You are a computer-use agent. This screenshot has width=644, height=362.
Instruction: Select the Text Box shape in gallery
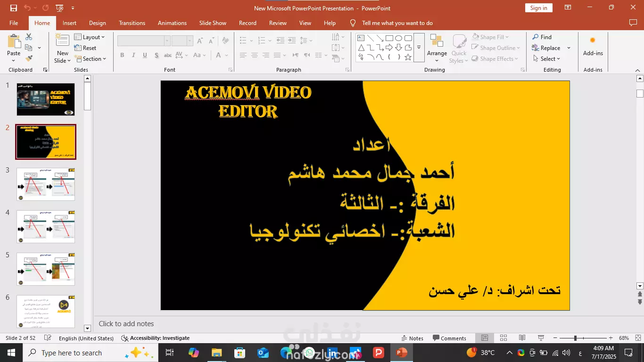pyautogui.click(x=361, y=38)
